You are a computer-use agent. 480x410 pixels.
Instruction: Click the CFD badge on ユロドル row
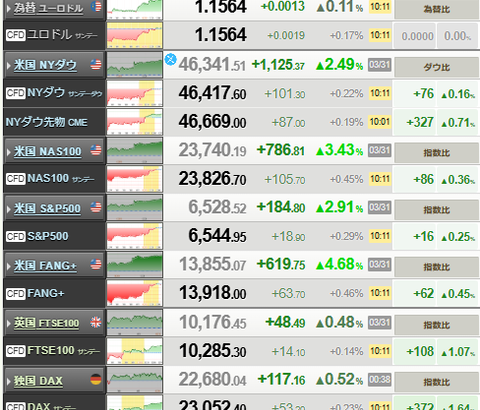coord(16,35)
